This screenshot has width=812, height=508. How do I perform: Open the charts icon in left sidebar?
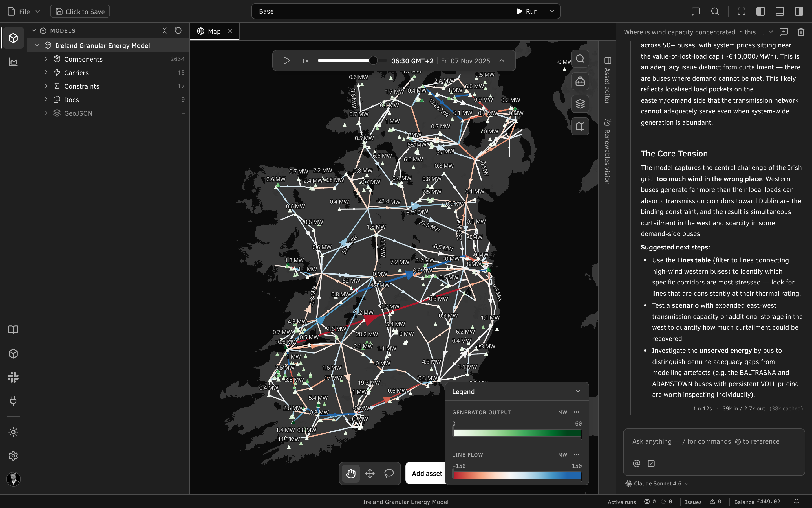(x=14, y=62)
